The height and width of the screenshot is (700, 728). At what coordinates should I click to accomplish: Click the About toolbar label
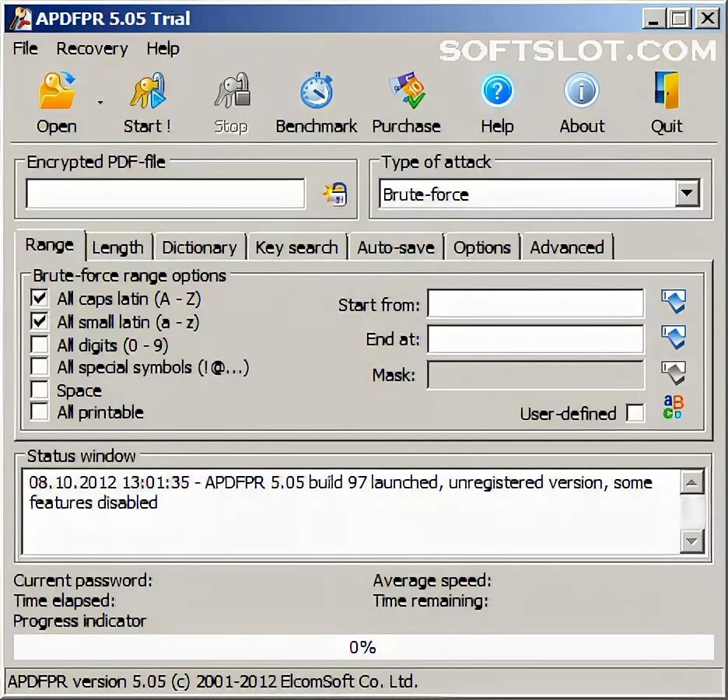click(x=583, y=126)
